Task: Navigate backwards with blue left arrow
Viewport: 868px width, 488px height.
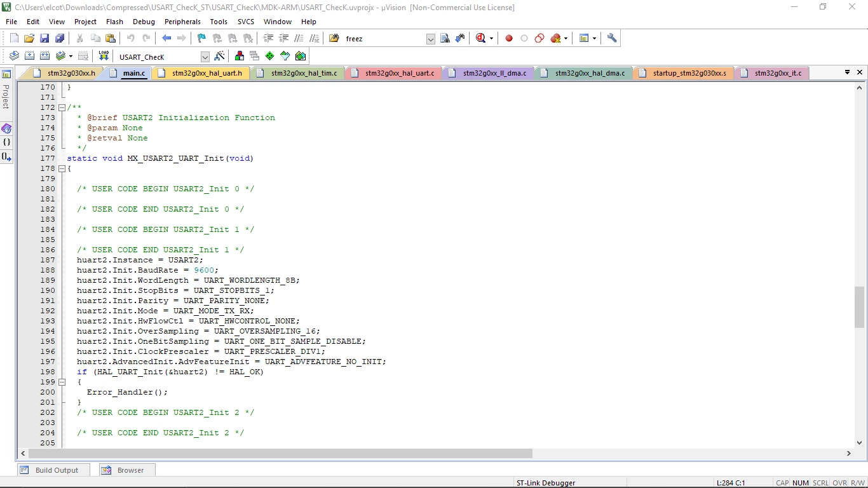Action: pos(166,38)
